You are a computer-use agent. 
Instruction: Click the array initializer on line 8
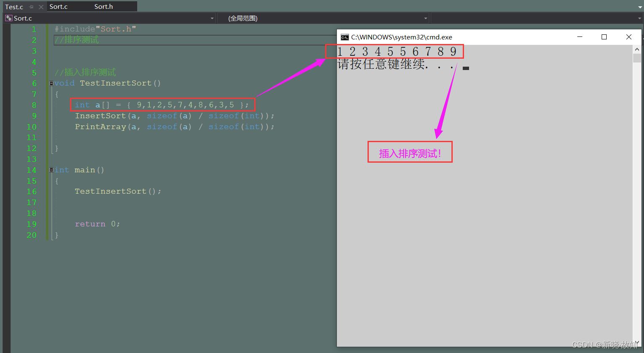162,105
